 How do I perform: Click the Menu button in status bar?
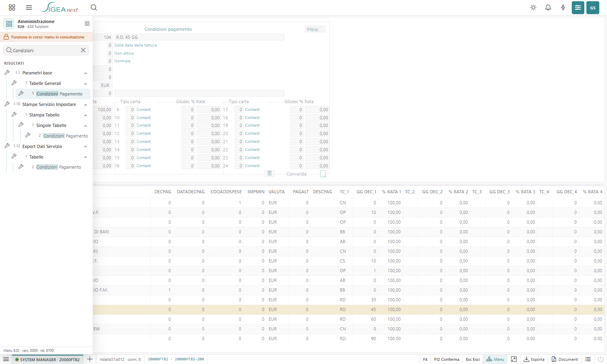pos(495,359)
